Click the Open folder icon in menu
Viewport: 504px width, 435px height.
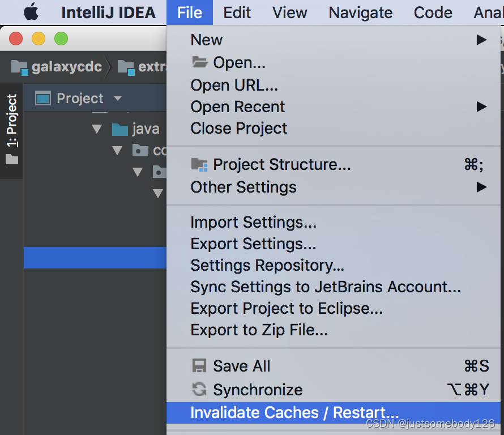click(199, 62)
